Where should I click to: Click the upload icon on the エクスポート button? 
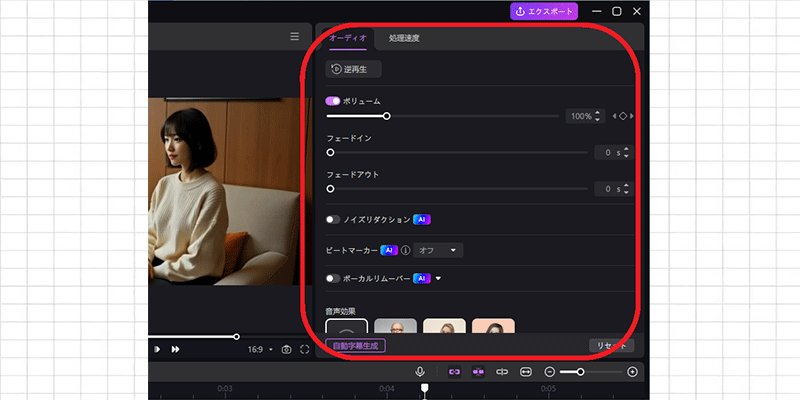coord(520,11)
